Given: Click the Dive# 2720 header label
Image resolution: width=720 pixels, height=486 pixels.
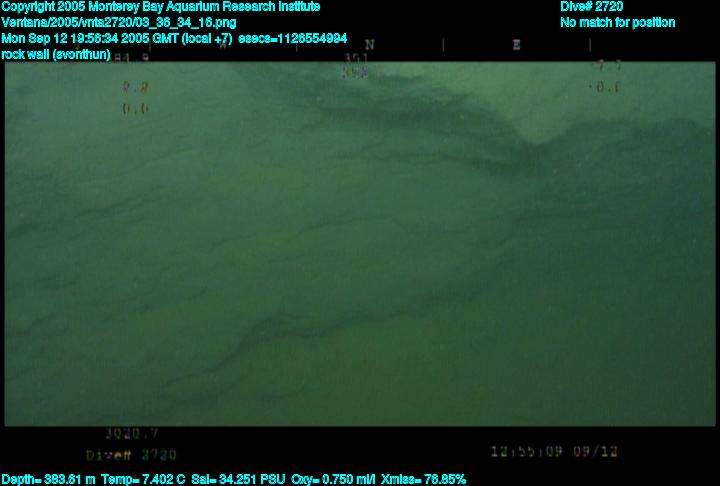Looking at the screenshot, I should pyautogui.click(x=592, y=7).
